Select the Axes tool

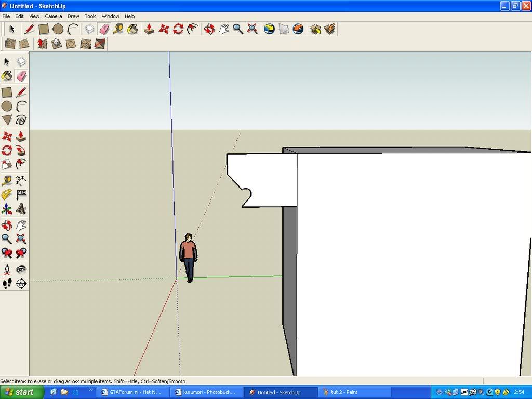point(7,209)
